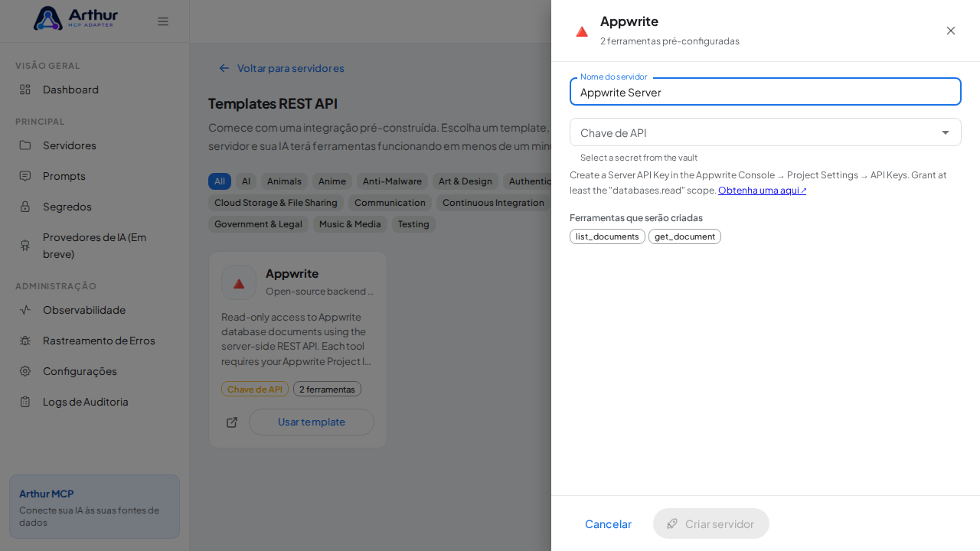Click the Usar template button
This screenshot has width=980, height=551.
click(312, 422)
